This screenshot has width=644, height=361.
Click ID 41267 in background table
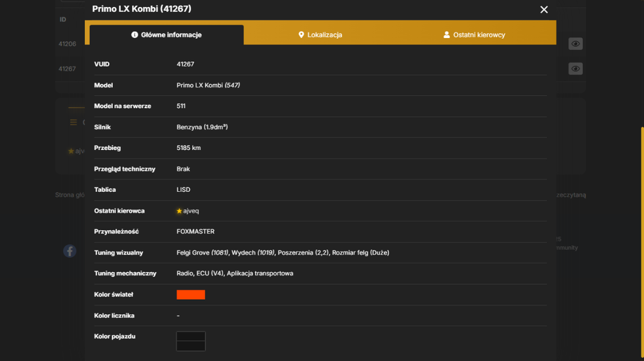coord(67,69)
